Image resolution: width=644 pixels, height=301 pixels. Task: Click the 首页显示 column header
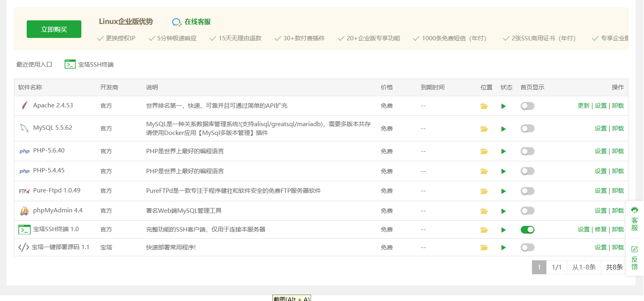(532, 87)
